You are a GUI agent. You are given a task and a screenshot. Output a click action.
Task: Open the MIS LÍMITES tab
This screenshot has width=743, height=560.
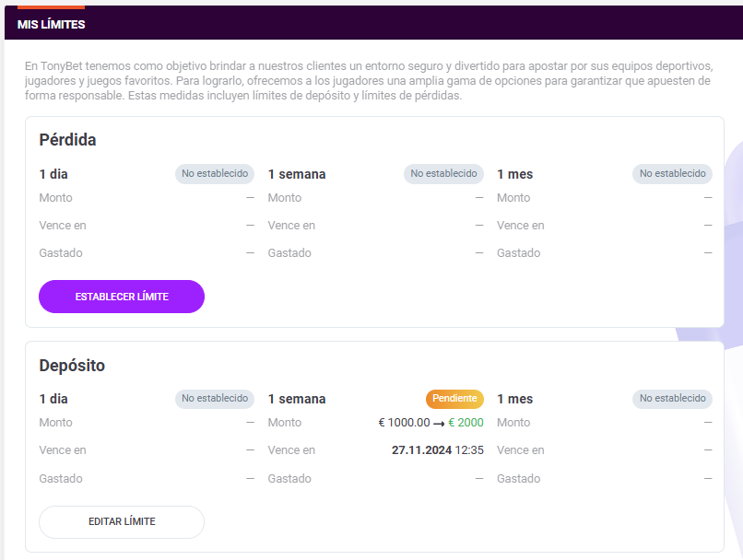click(x=52, y=24)
